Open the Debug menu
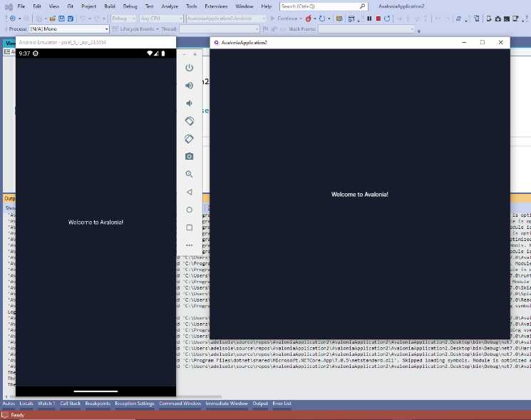 tap(130, 6)
